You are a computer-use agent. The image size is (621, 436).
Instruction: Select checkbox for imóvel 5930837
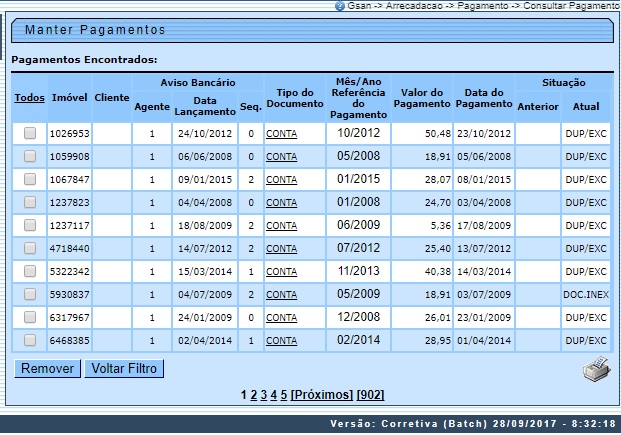(30, 294)
